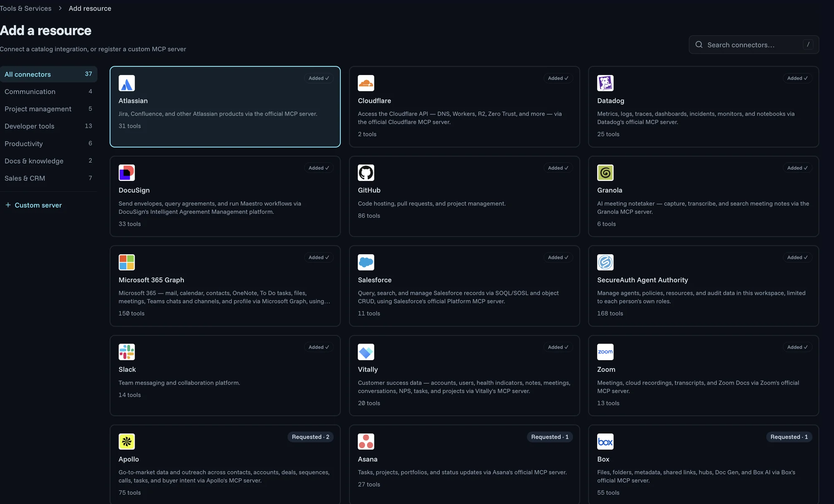Click the Box logo icon
The width and height of the screenshot is (834, 504).
point(605,441)
